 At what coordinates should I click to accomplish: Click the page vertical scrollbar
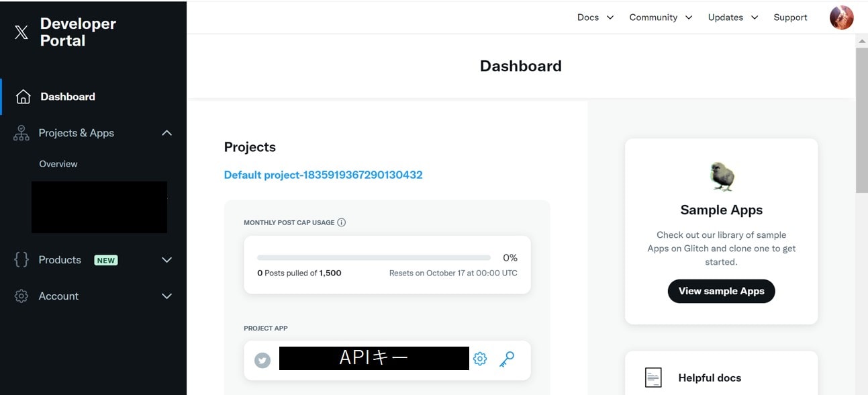[x=862, y=121]
